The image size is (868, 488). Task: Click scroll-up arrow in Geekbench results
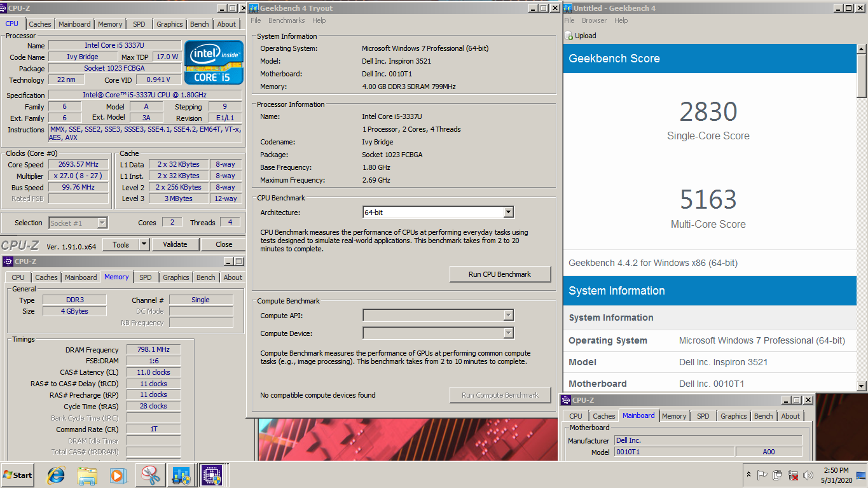coord(862,50)
